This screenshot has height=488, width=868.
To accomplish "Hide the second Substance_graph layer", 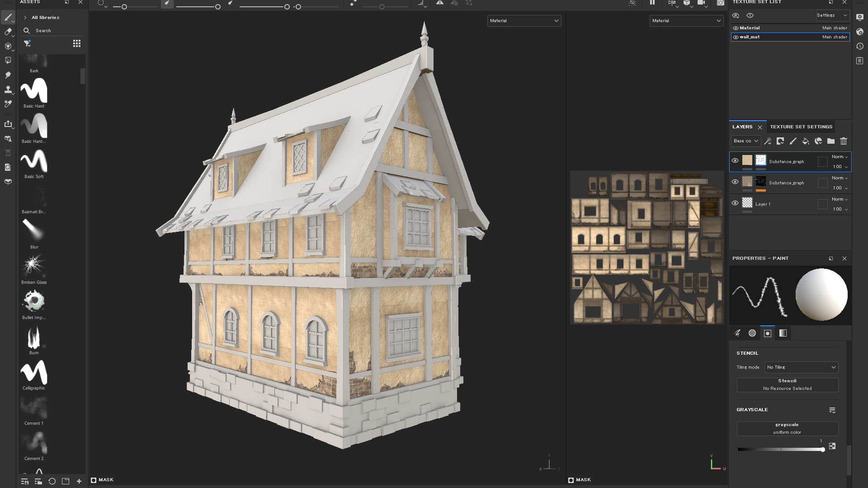I will 735,182.
